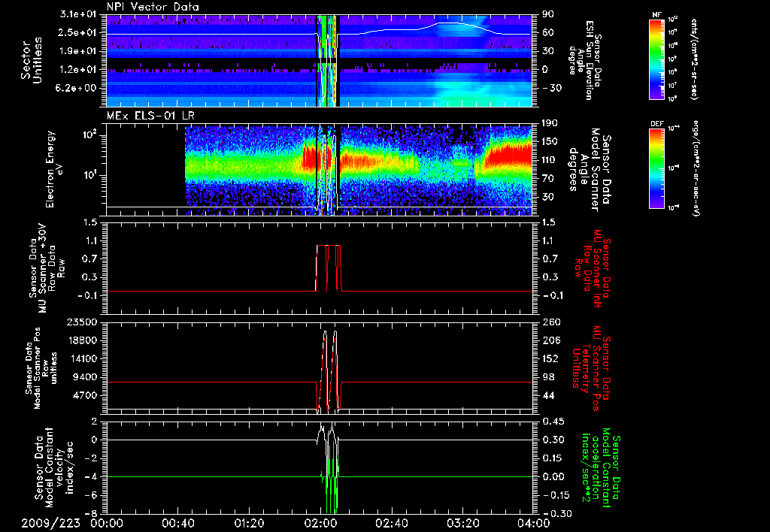The width and height of the screenshot is (770, 532).
Task: Click the "190" scanner angle tick label
Action: tap(550, 124)
